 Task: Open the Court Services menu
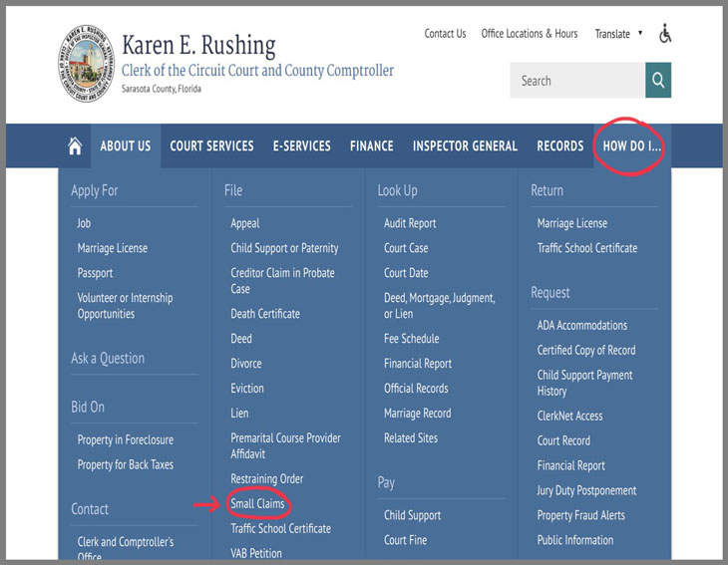click(211, 145)
